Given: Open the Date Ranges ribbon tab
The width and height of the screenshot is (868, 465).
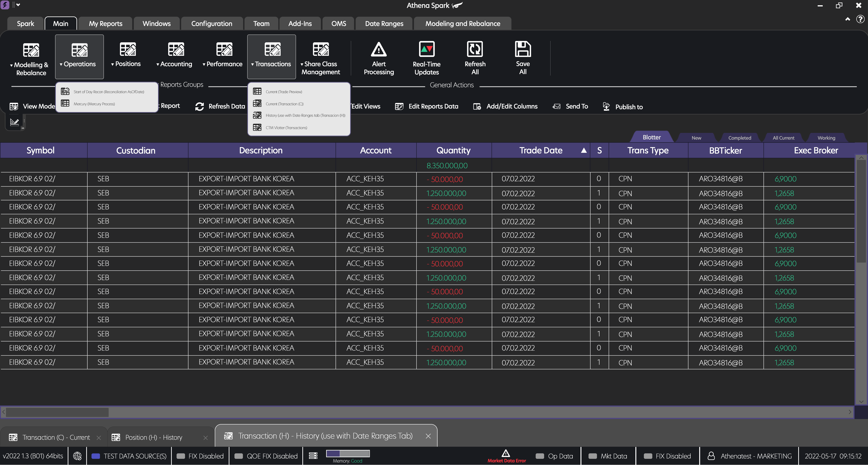Looking at the screenshot, I should click(384, 23).
